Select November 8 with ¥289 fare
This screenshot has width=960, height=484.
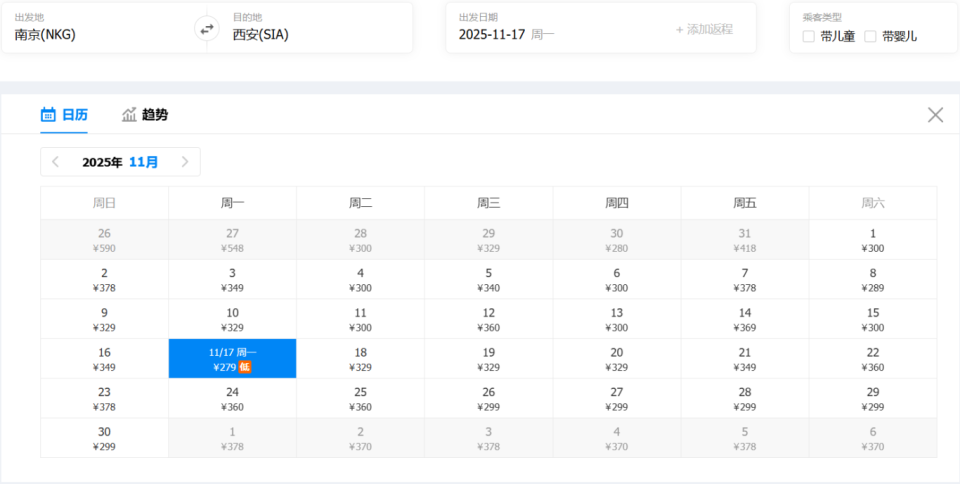(873, 280)
